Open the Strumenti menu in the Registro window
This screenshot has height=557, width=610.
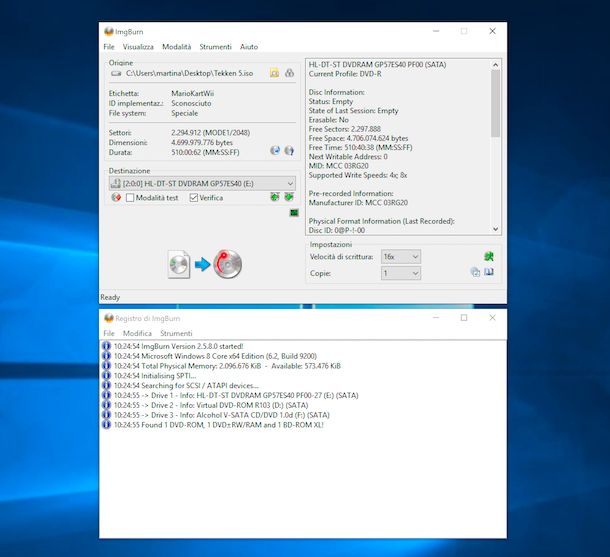(176, 333)
